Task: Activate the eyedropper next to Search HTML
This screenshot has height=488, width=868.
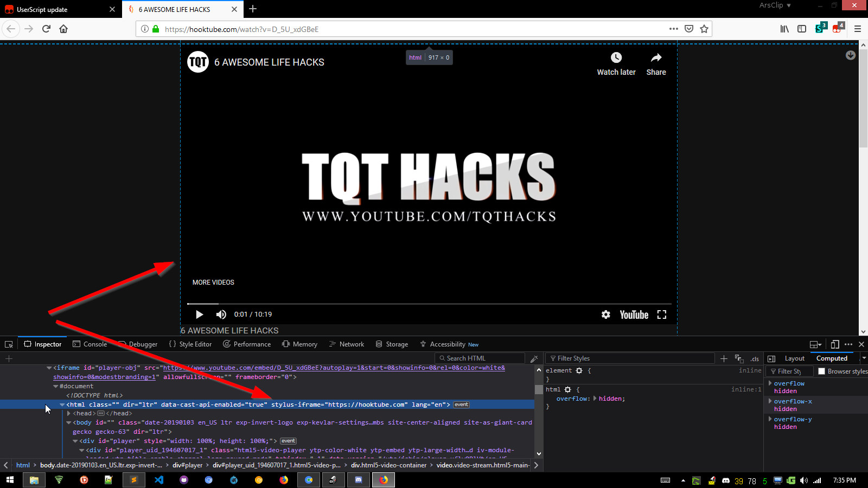Action: click(x=534, y=358)
